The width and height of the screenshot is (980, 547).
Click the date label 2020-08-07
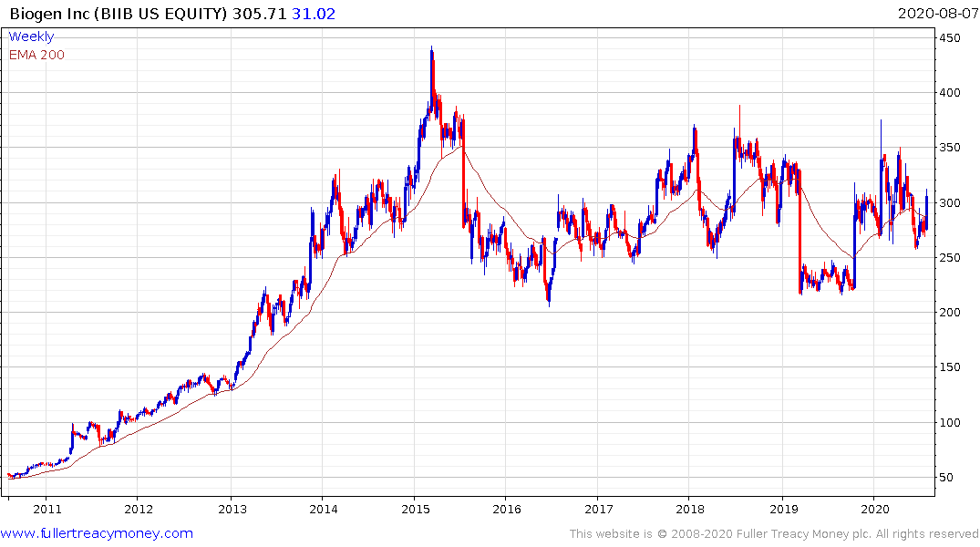pyautogui.click(x=937, y=14)
